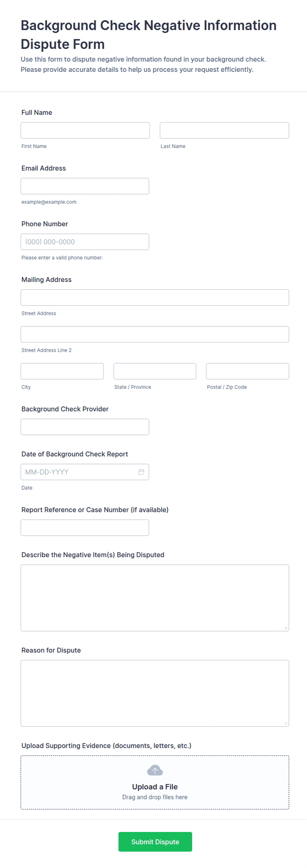
Task: Click the Phone Number input
Action: (x=85, y=241)
